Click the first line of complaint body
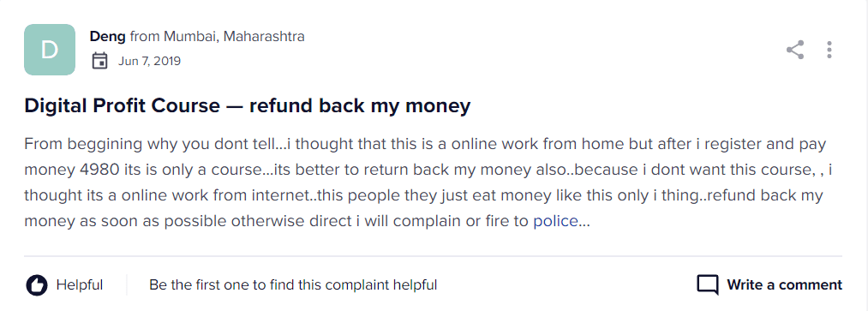868x311 pixels. click(425, 145)
